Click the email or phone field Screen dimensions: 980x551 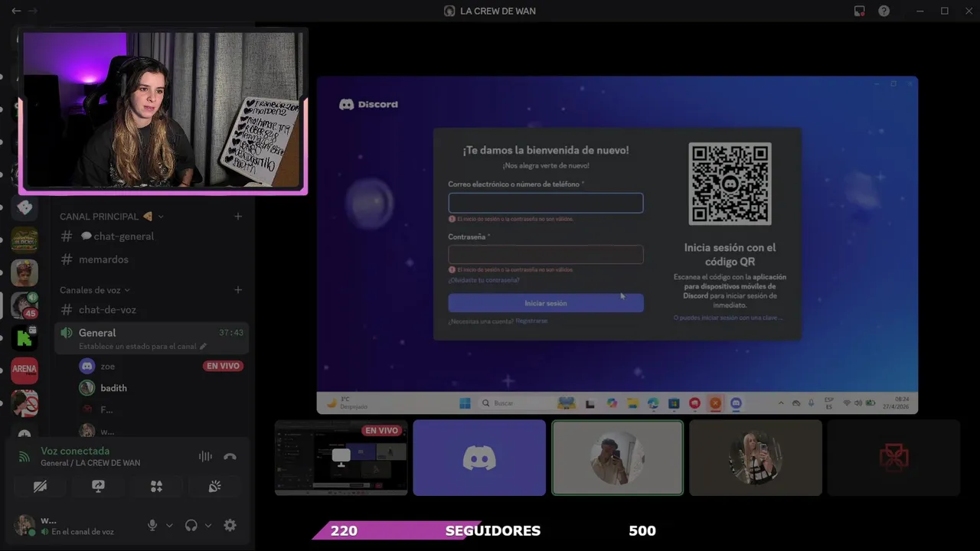pyautogui.click(x=546, y=203)
